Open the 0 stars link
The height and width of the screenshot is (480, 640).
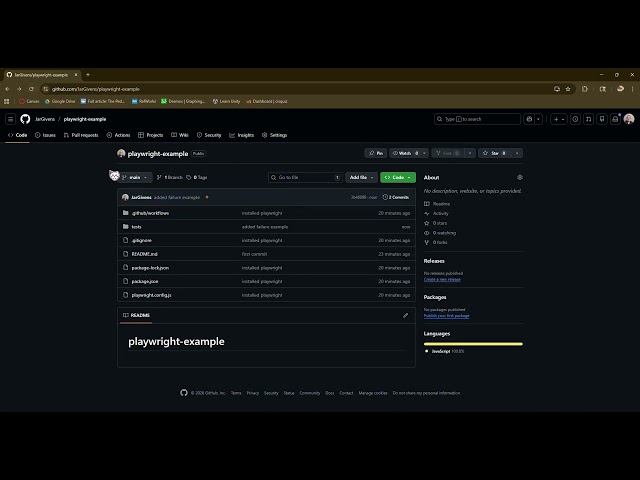pyautogui.click(x=436, y=223)
